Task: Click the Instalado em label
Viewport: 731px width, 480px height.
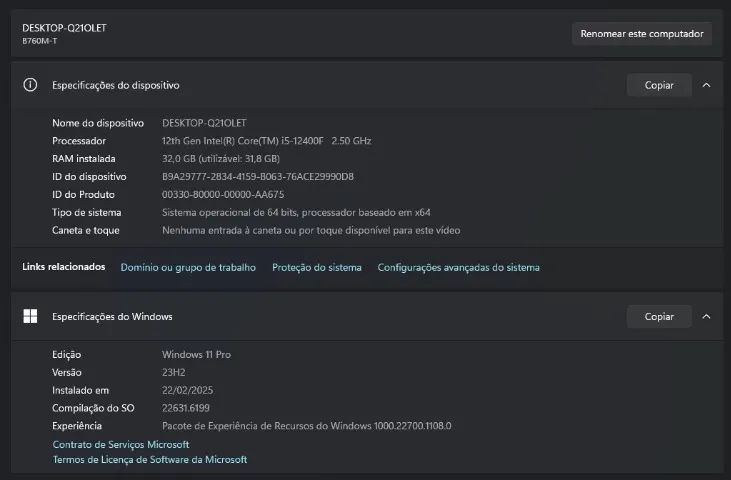Action: pos(80,390)
